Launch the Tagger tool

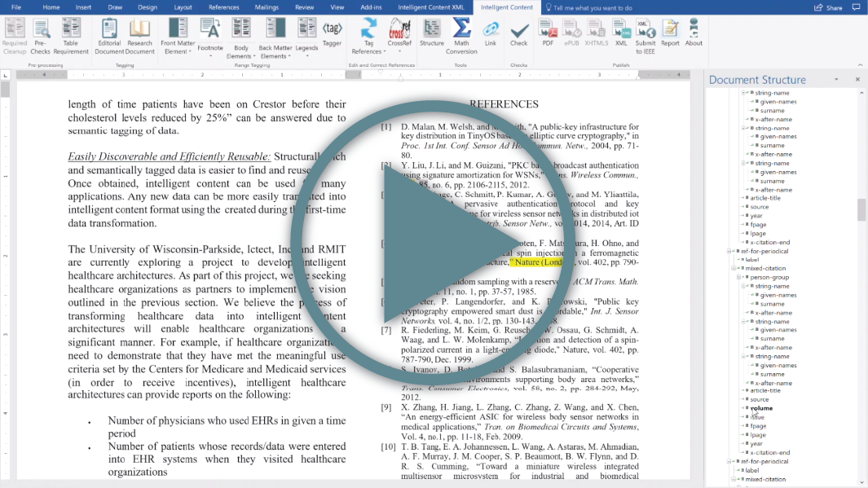point(333,33)
